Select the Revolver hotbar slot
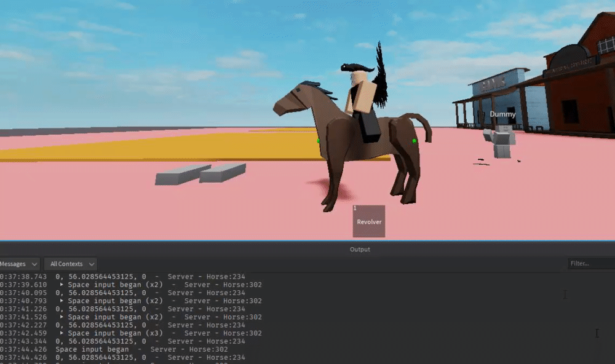615x364 pixels. coord(368,221)
